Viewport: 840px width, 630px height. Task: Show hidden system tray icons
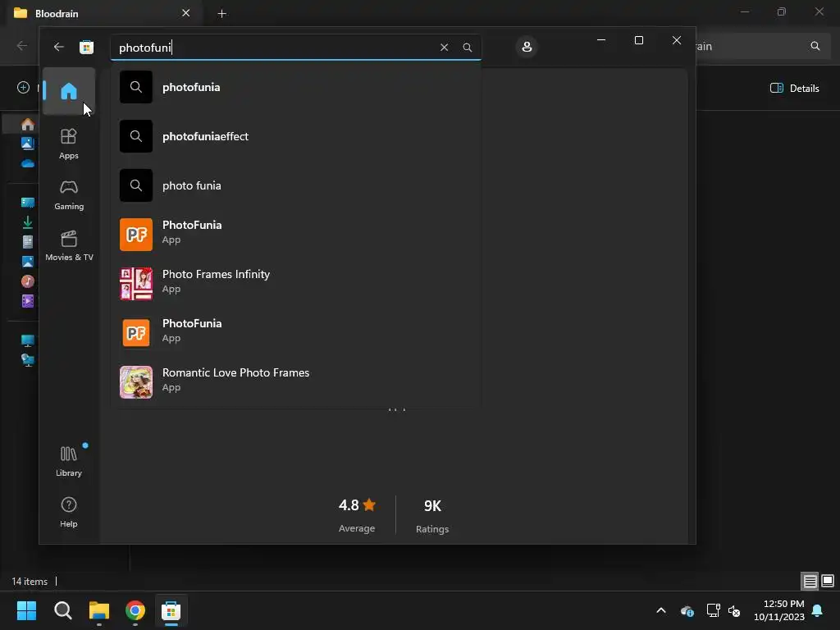[661, 610]
